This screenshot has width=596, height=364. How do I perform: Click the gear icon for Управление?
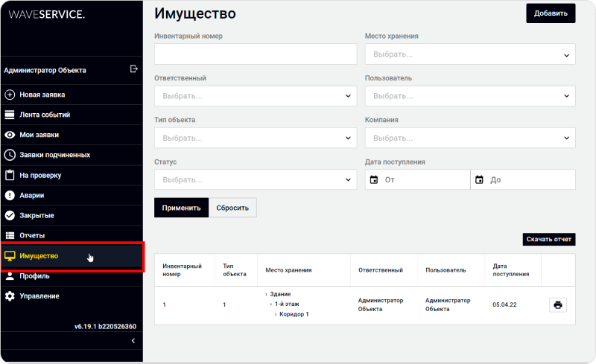coord(10,296)
